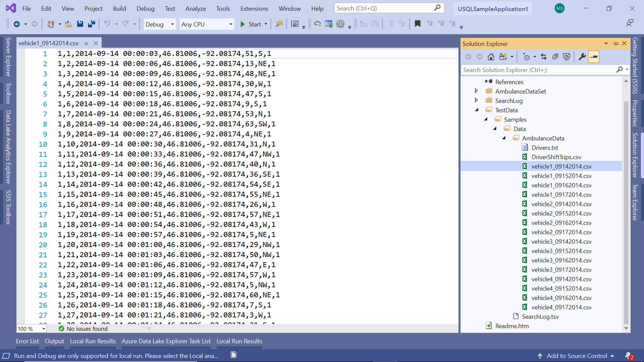644x362 pixels.
Task: Click the Open File folder icon
Action: tap(68, 24)
